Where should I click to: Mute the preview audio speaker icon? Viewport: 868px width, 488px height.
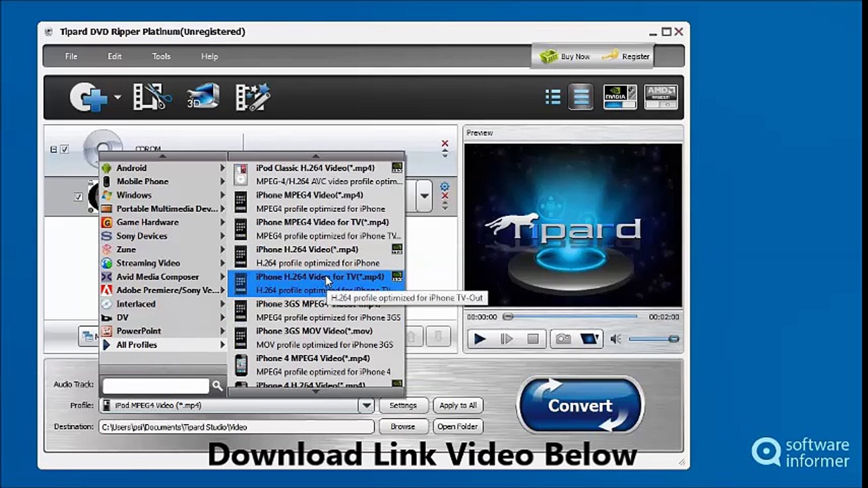click(x=617, y=338)
